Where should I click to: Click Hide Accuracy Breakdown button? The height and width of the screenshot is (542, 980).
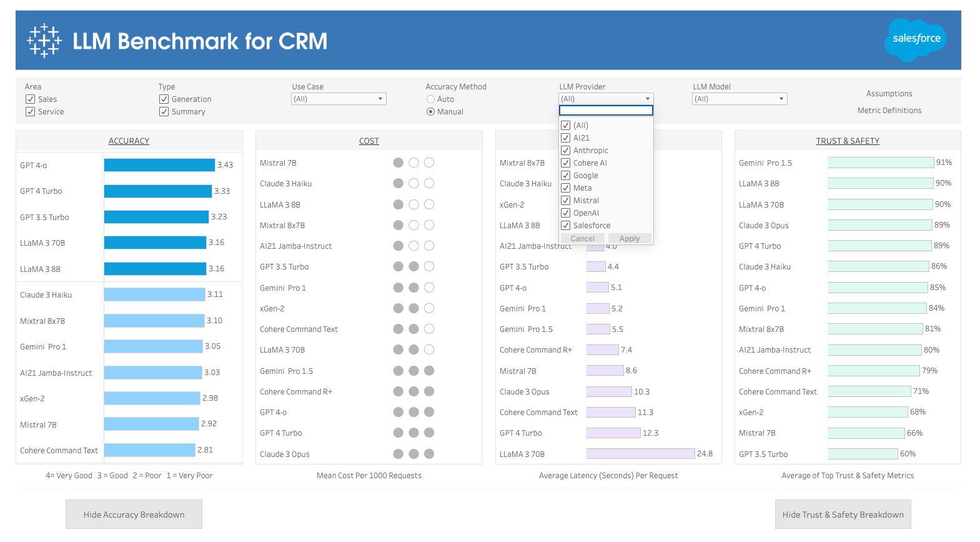(134, 514)
